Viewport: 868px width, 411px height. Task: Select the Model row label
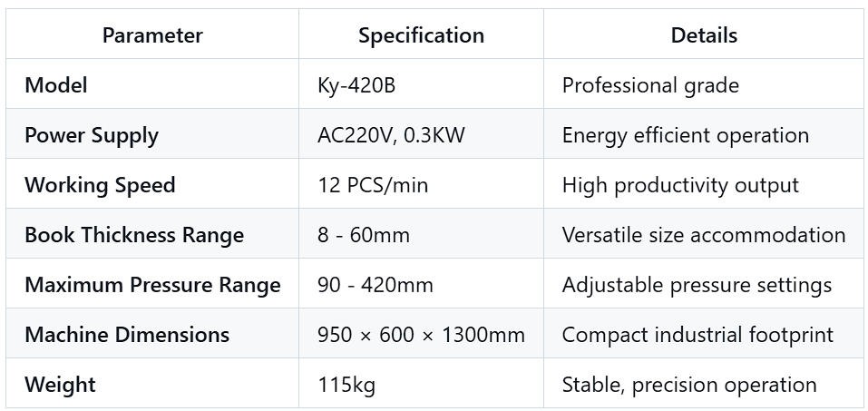coord(56,85)
